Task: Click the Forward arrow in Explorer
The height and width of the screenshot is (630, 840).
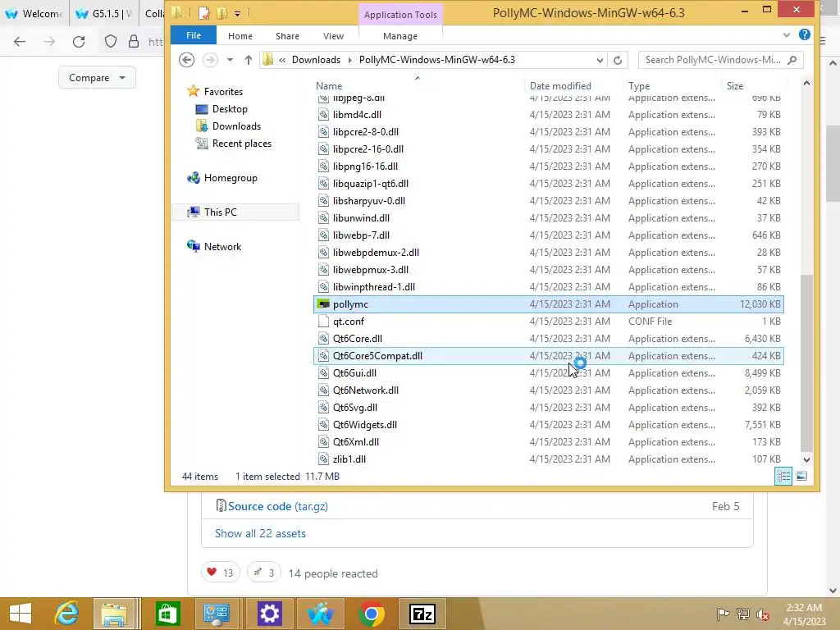Action: point(210,59)
